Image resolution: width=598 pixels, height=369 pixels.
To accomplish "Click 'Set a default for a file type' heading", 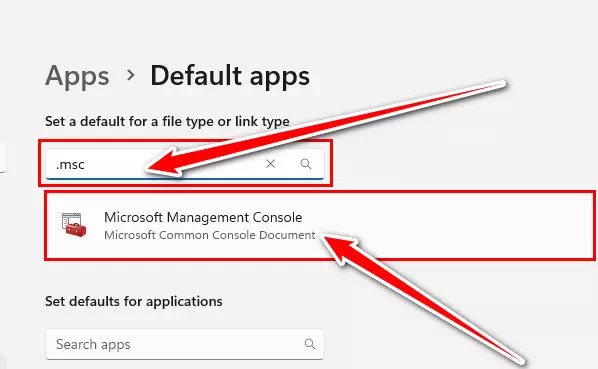I will point(167,122).
